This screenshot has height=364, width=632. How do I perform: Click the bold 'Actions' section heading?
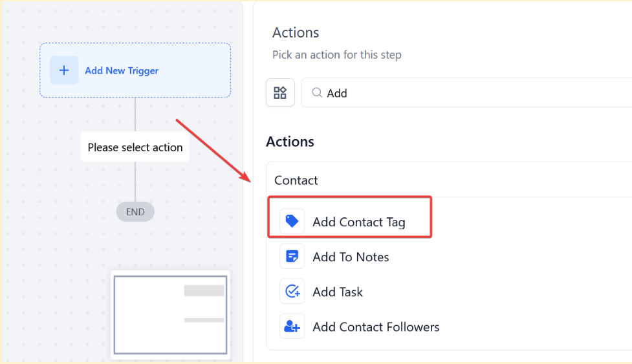tap(290, 142)
